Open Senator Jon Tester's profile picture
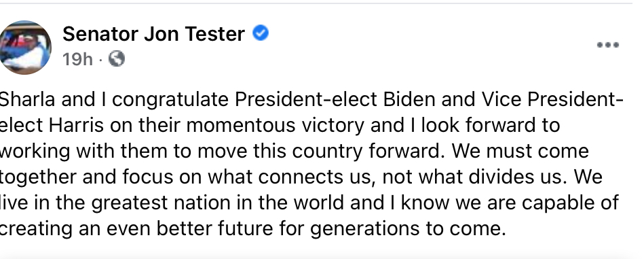Screen dimensions: 644x259 26,48
